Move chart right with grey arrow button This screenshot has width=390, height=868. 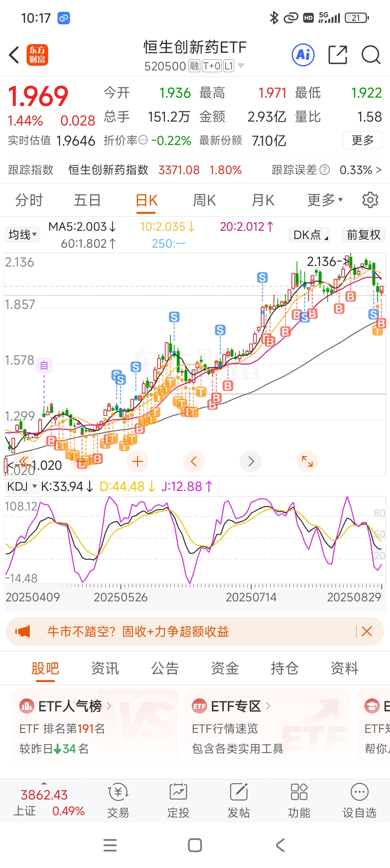click(251, 461)
